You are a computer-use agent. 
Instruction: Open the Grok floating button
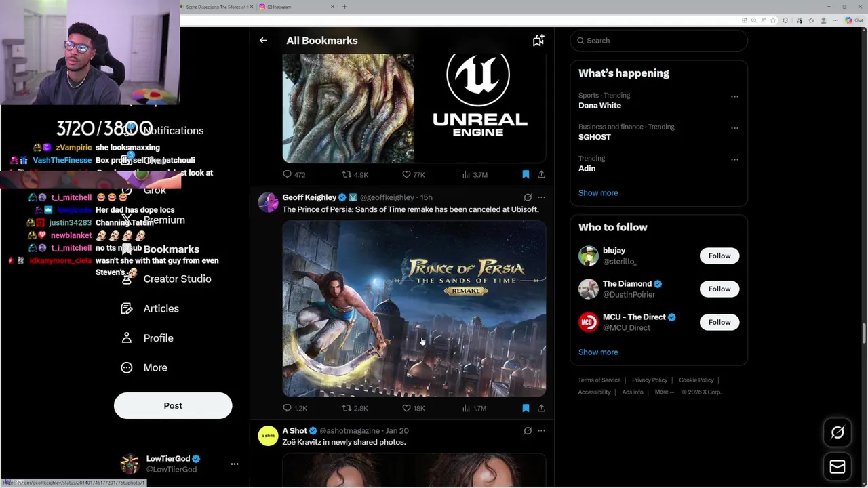click(x=837, y=432)
